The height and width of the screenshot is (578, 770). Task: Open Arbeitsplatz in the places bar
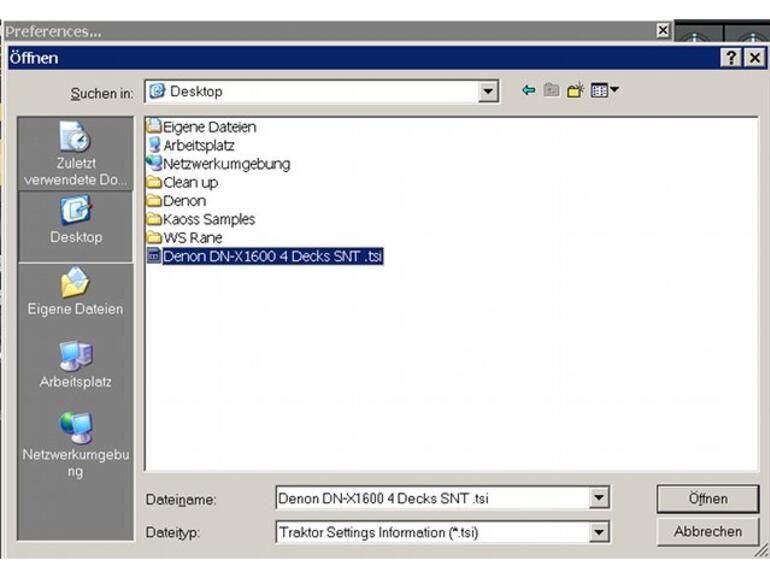click(x=75, y=364)
